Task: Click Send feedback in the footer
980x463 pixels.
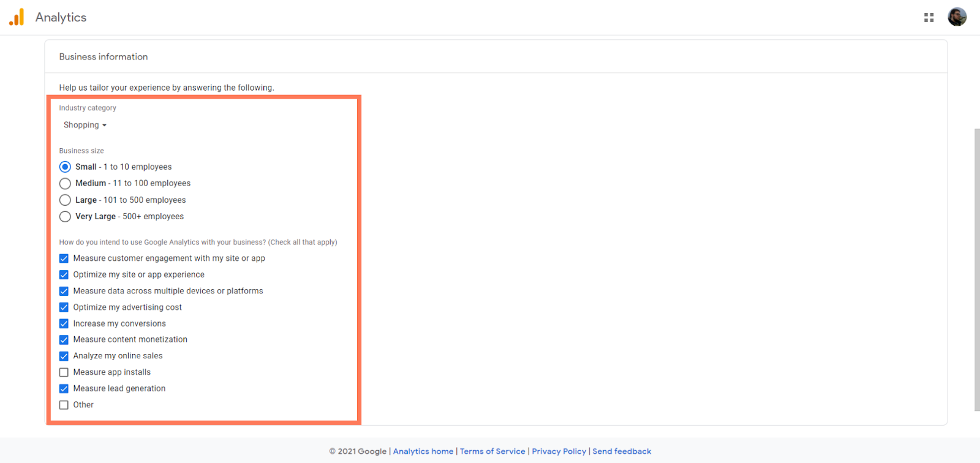Action: pos(621,451)
